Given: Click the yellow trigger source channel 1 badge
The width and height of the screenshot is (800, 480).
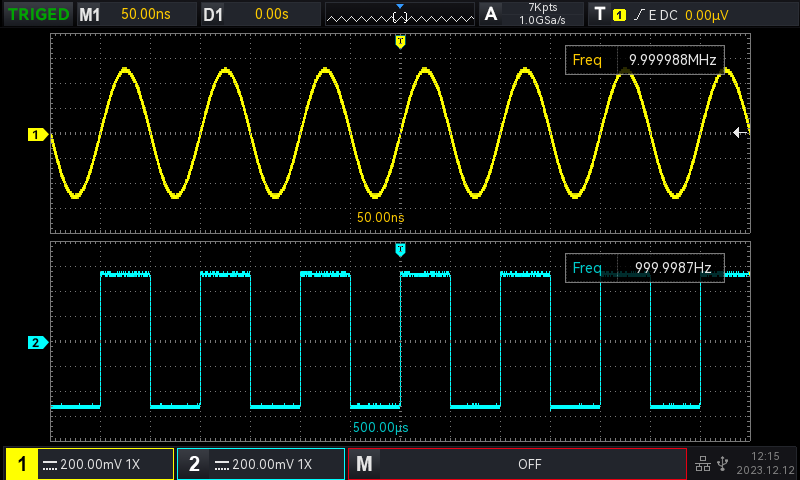Looking at the screenshot, I should 619,15.
